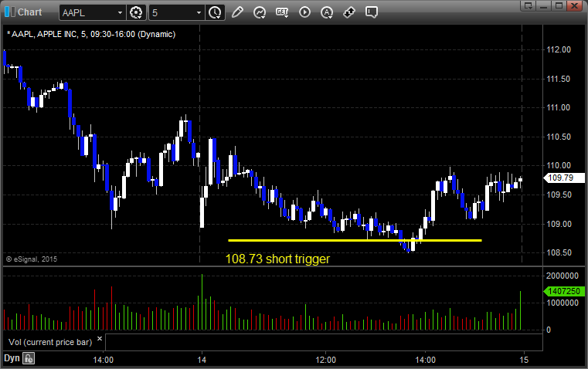The width and height of the screenshot is (588, 369).
Task: Click the AAPL, APPLE INC chart title
Action: click(91, 34)
